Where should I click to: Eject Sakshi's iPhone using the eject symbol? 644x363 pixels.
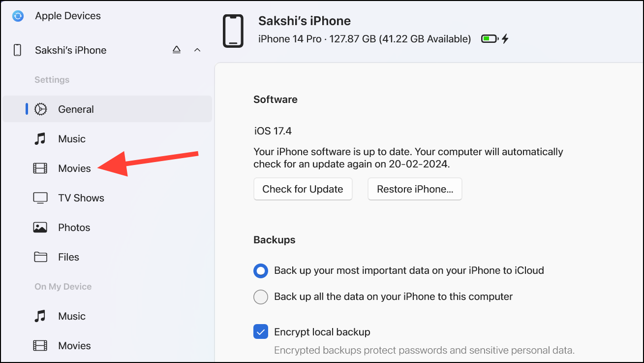click(176, 50)
